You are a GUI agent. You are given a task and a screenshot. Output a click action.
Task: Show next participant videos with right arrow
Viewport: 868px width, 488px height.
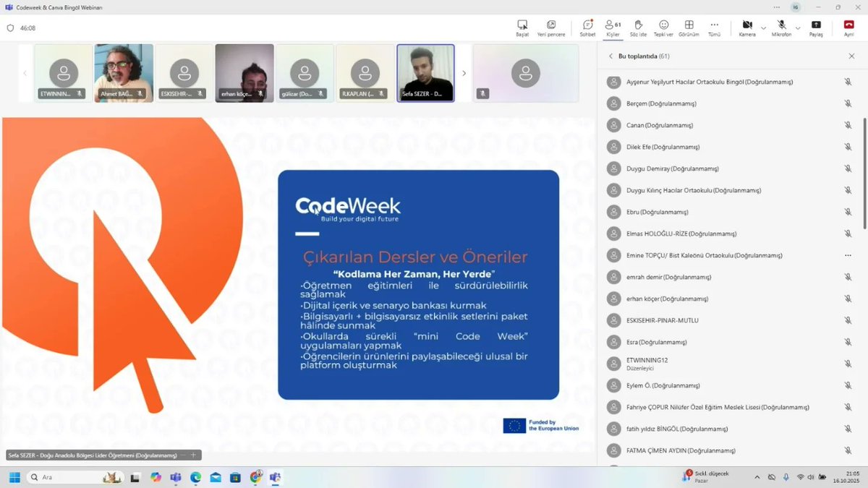click(464, 73)
